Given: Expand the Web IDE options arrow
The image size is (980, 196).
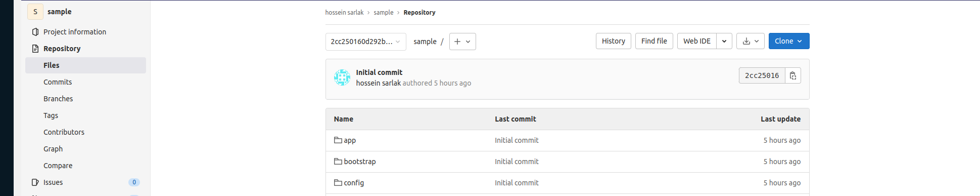Looking at the screenshot, I should (724, 41).
